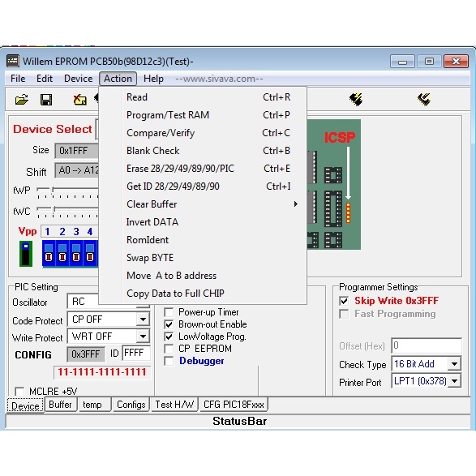Open the CFG PIC18Fxxx tab
Image resolution: width=476 pixels, height=476 pixels.
[234, 405]
